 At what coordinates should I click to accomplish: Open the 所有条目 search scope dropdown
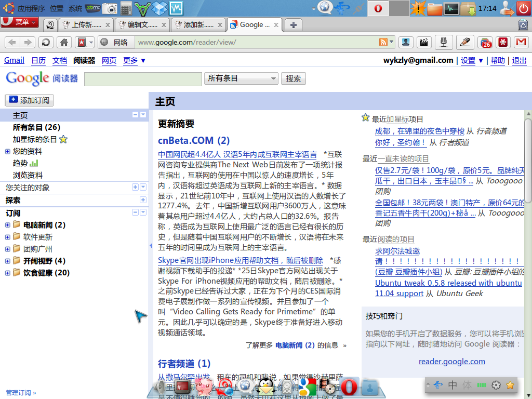[x=241, y=78]
